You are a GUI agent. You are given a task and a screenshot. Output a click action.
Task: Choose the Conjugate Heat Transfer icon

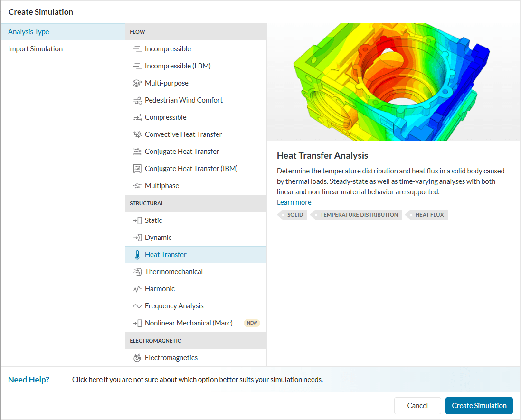(137, 152)
